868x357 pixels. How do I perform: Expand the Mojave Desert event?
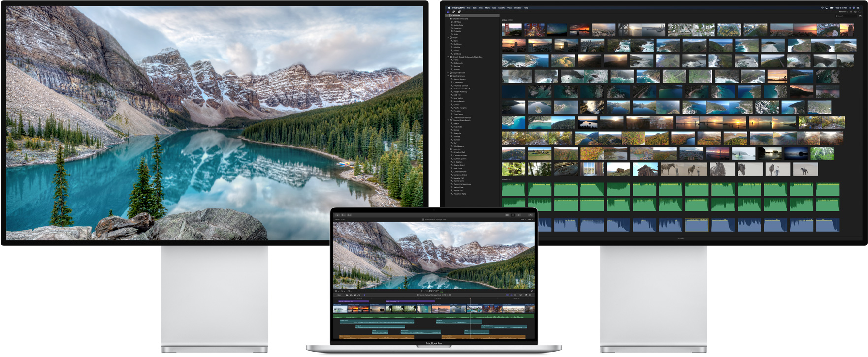pyautogui.click(x=448, y=73)
